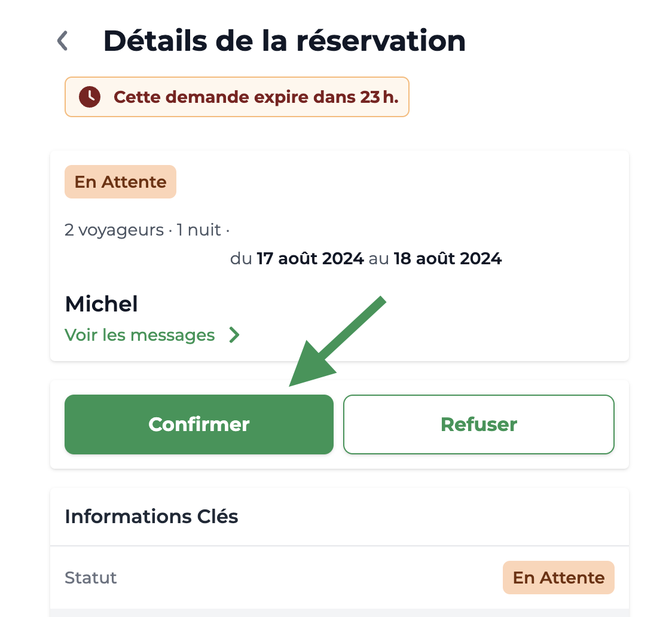Click the En Attente badge at top
Screen dimensions: 672x617
pyautogui.click(x=120, y=182)
